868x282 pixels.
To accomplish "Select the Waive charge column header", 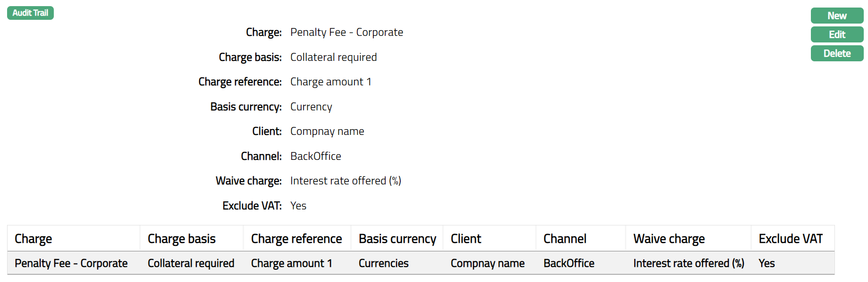I will coord(668,239).
